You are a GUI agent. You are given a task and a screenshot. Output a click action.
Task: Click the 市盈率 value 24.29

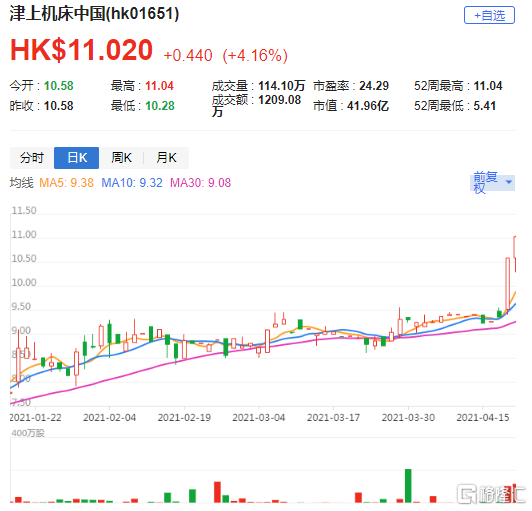point(374,86)
